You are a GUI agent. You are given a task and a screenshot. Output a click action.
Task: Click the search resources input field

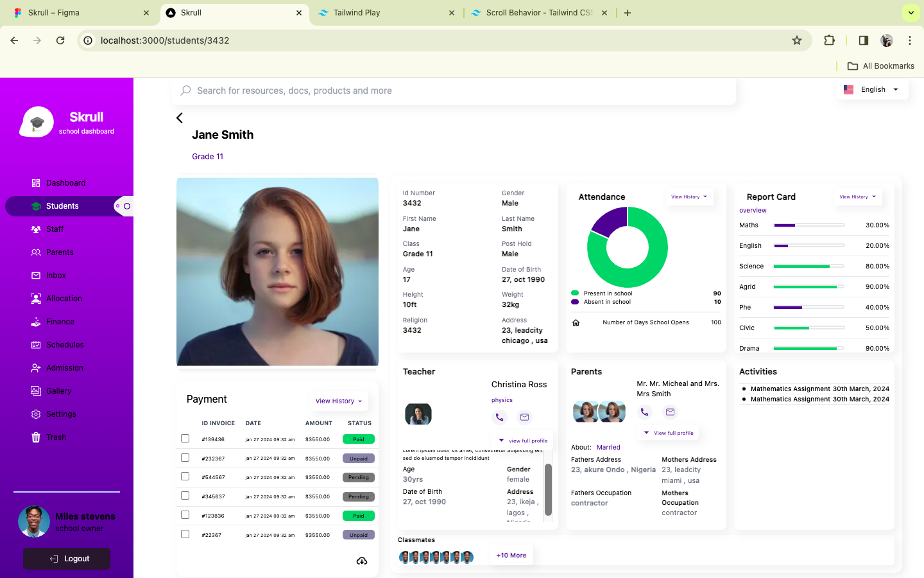coord(454,91)
